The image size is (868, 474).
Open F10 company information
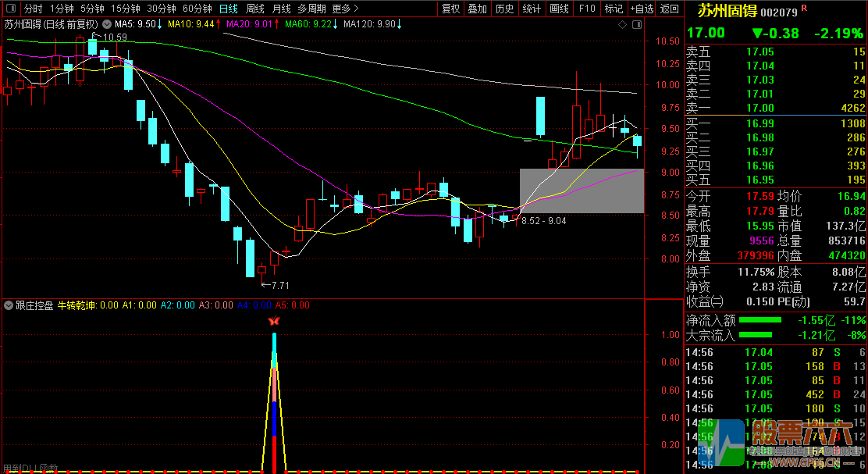tap(586, 9)
